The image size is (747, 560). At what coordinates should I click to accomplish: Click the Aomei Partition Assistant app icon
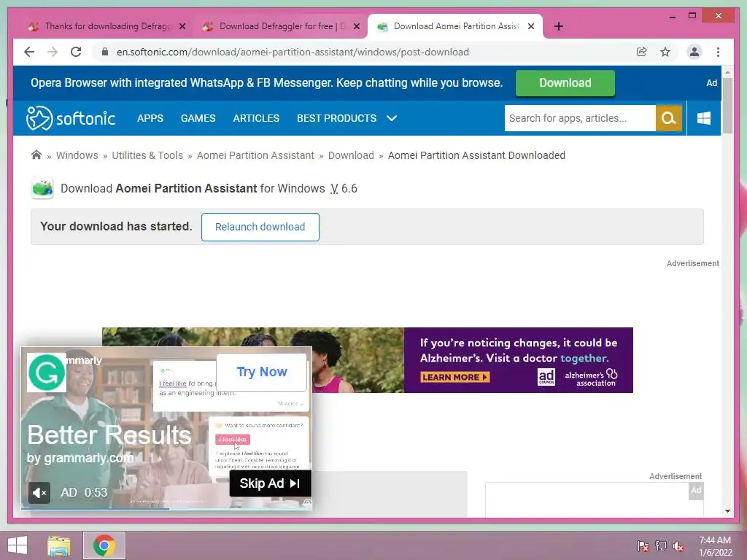[x=42, y=188]
